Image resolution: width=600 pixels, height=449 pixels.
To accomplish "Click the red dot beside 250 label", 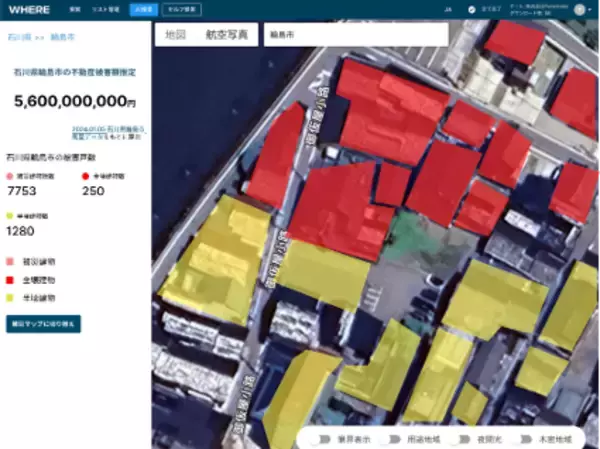I will pyautogui.click(x=85, y=176).
